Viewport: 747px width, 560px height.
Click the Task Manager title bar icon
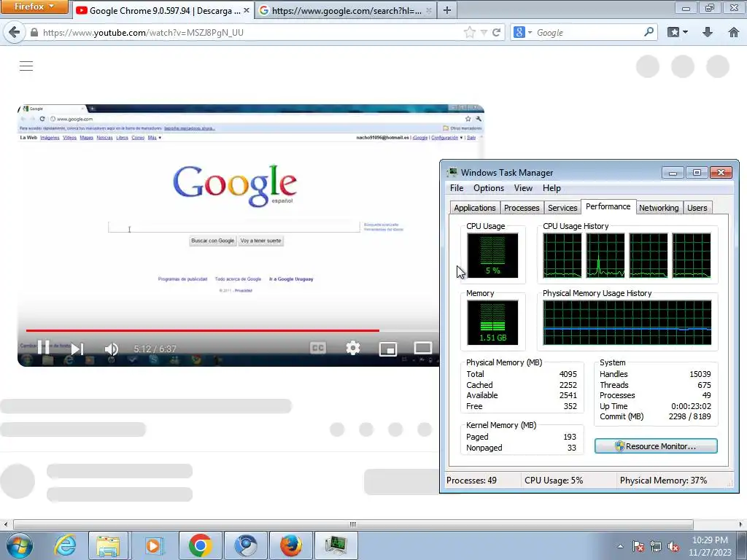pos(452,172)
